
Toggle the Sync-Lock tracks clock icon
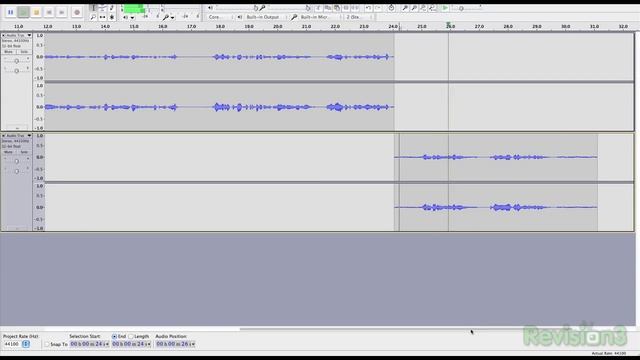coord(391,8)
